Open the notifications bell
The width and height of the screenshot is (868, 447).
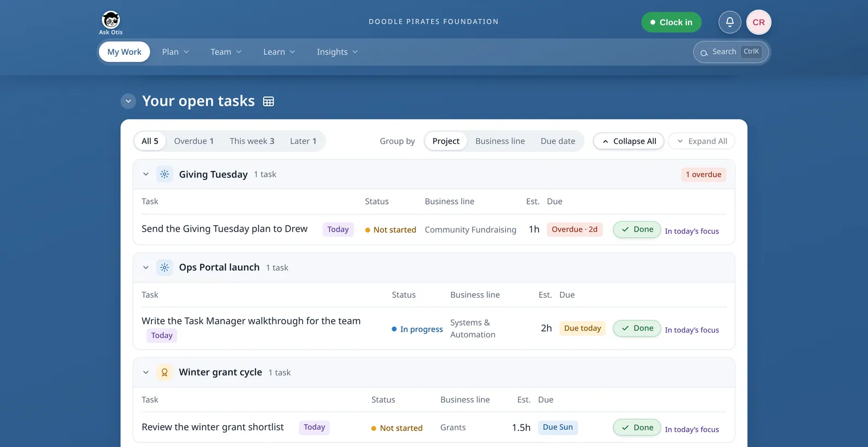pos(730,22)
